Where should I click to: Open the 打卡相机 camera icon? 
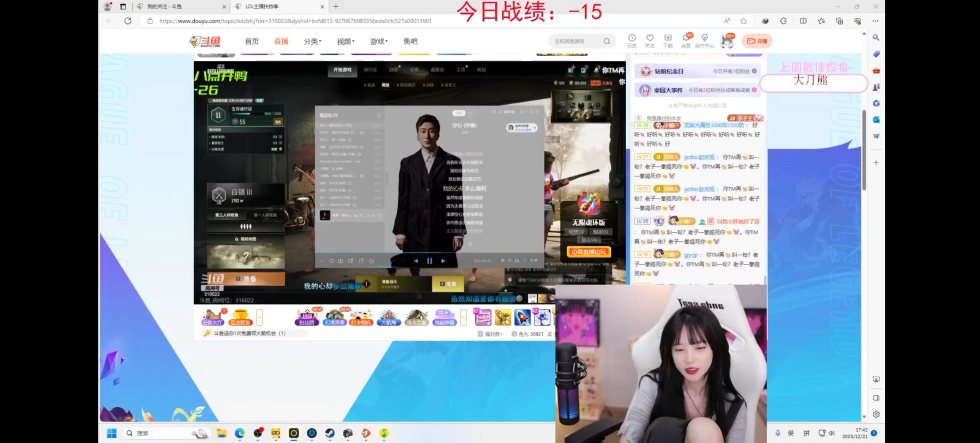[x=361, y=317]
